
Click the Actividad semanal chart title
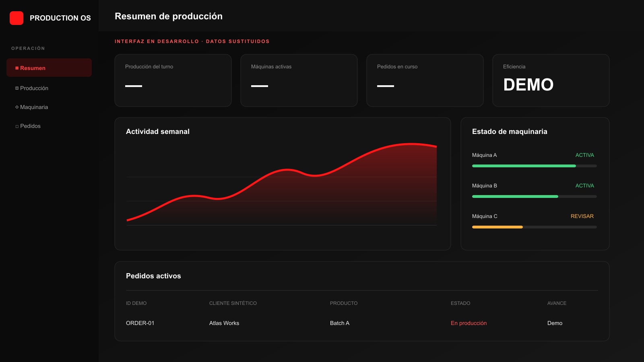click(158, 132)
